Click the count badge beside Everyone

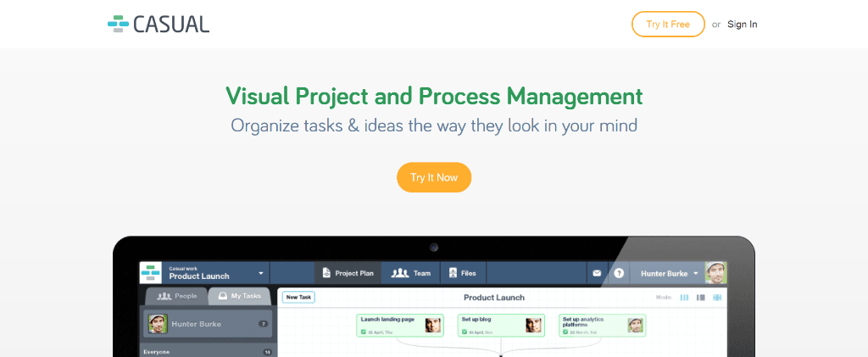267,352
